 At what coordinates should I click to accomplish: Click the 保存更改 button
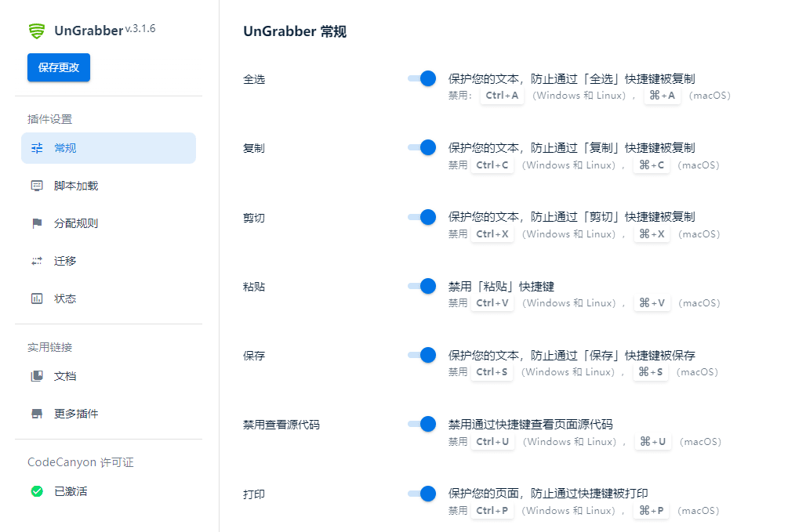(59, 67)
